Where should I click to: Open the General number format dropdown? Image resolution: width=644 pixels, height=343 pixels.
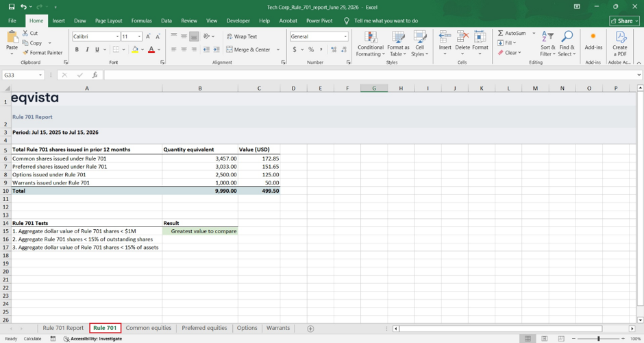pos(345,36)
